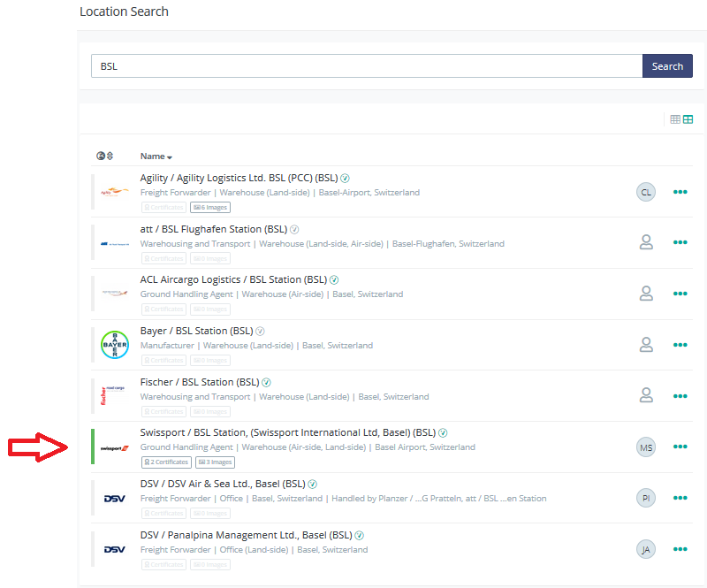Open more options for Swissport row

pos(680,447)
